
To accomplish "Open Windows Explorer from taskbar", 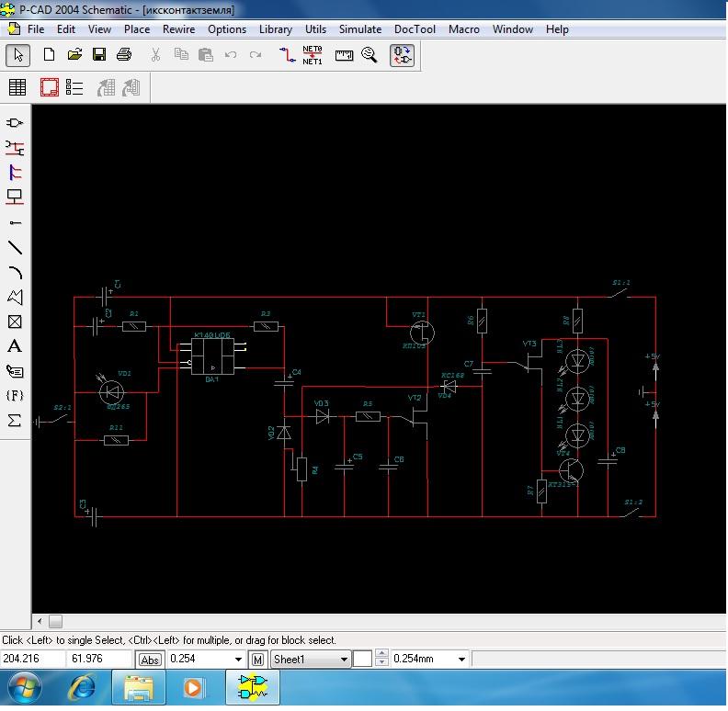I will click(139, 688).
